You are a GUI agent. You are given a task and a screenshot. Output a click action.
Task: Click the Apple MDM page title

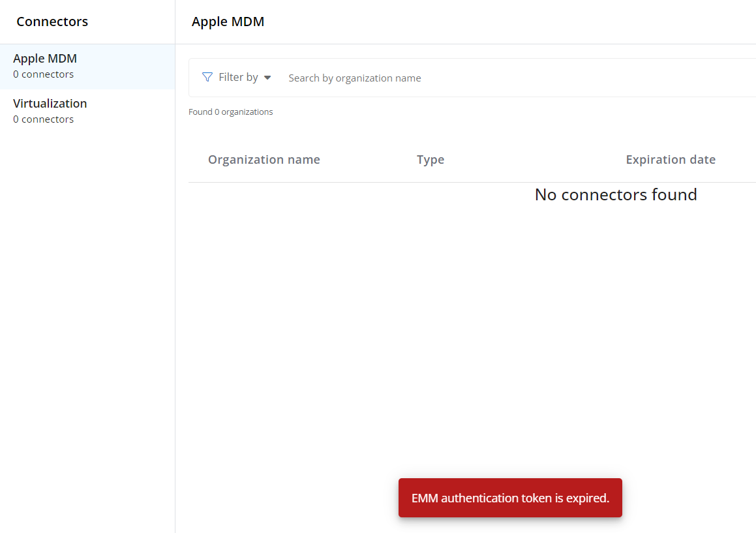point(228,22)
